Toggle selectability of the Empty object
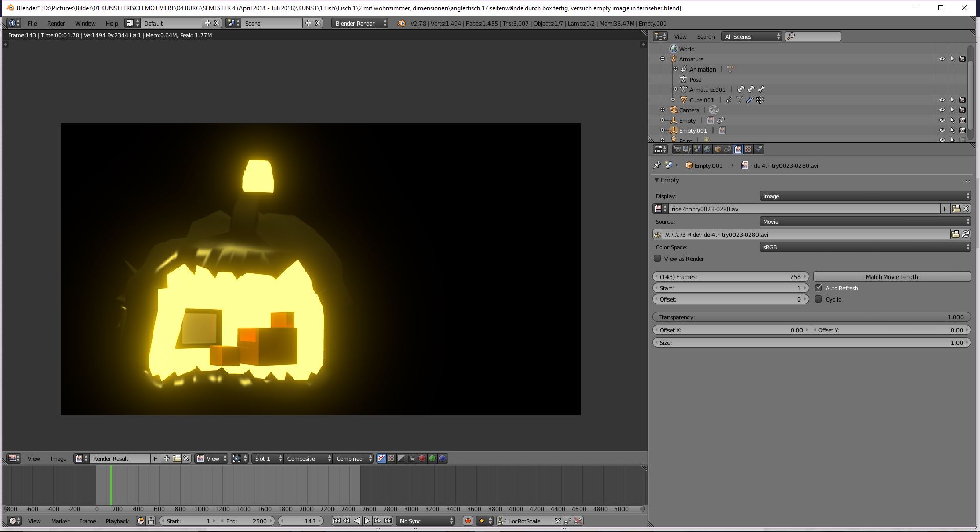980x532 pixels. (x=952, y=120)
